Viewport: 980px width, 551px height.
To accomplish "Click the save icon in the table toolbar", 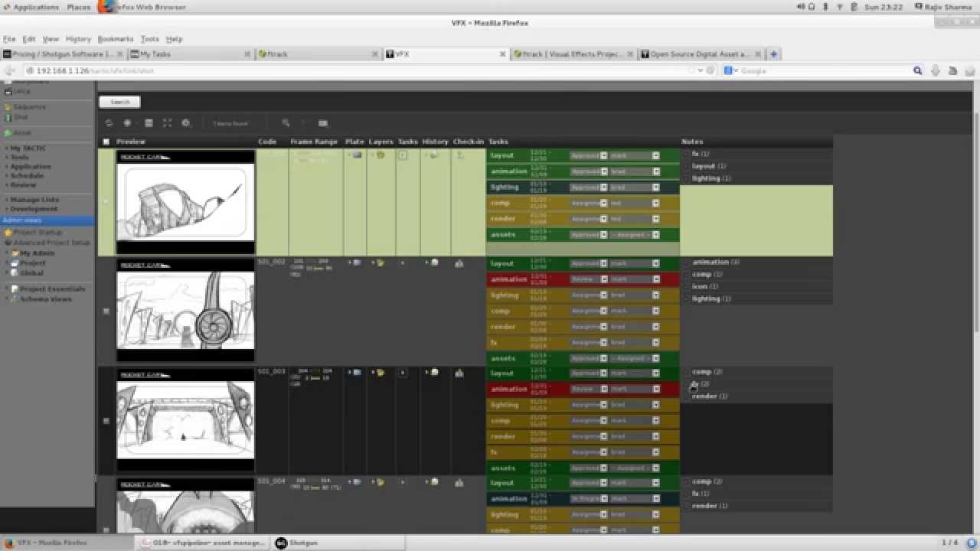I will [x=149, y=123].
